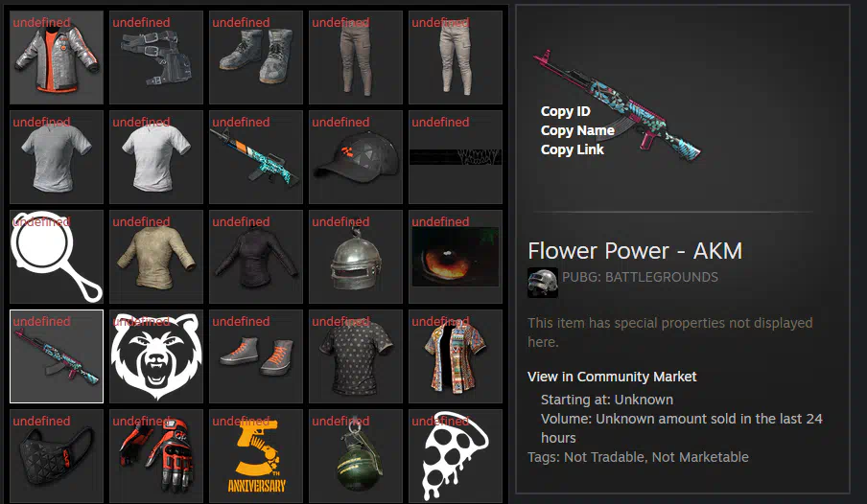Click Copy ID in the context menu
This screenshot has width=867, height=504.
[565, 111]
